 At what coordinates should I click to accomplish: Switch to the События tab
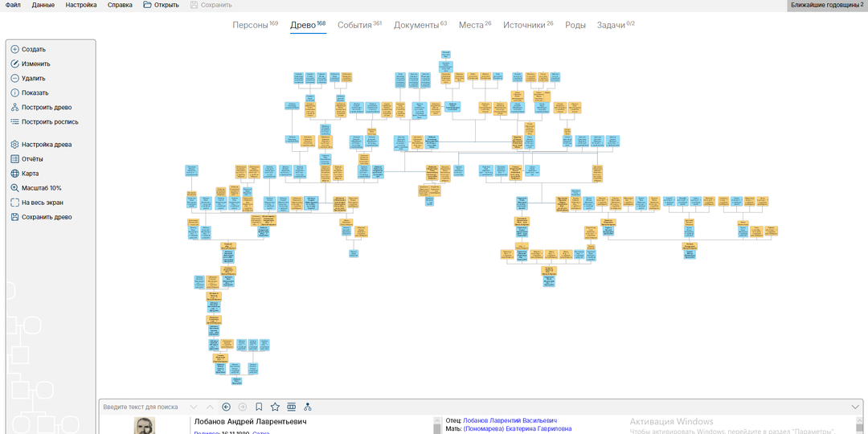360,25
